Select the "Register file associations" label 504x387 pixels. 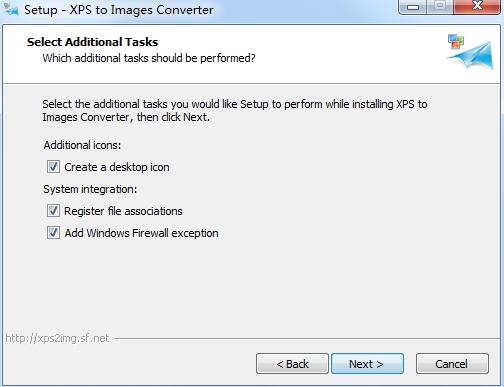(123, 211)
